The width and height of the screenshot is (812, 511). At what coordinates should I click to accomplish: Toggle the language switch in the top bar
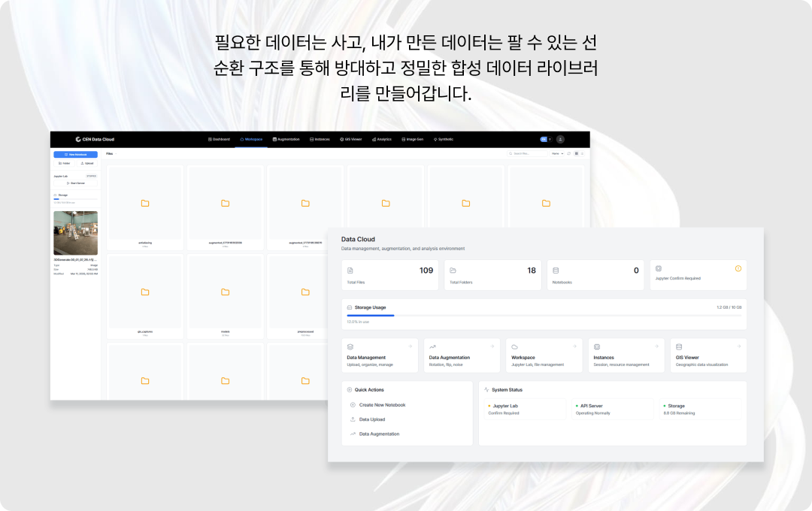(546, 139)
